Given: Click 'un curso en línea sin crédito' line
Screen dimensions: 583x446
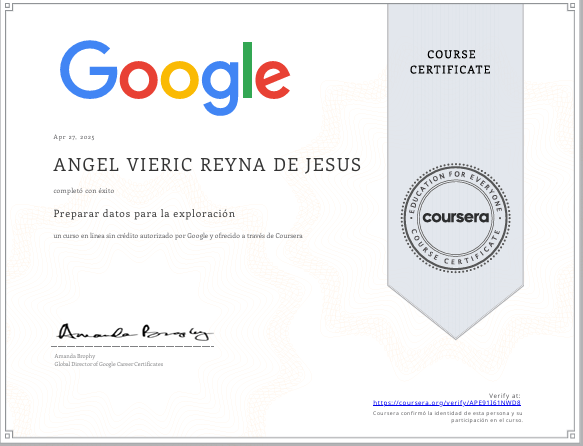Looking at the screenshot, I should point(178,236).
